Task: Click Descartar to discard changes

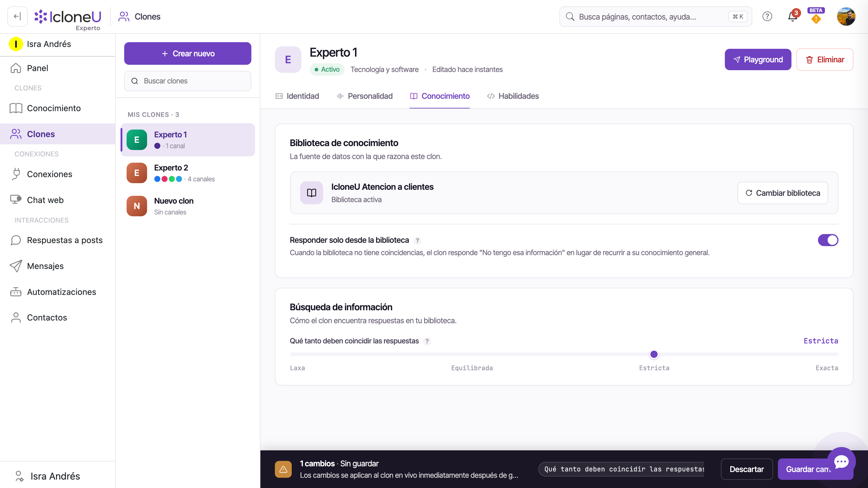Action: tap(747, 469)
